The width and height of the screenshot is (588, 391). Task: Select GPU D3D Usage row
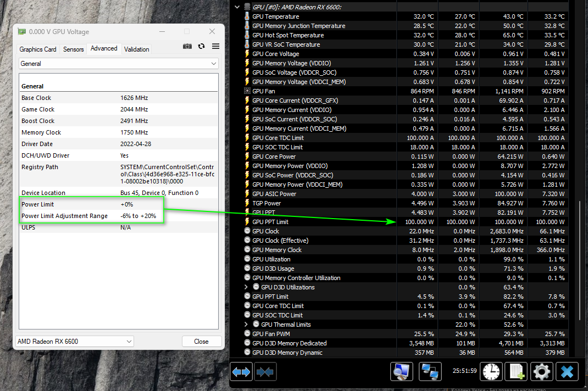[x=407, y=269]
